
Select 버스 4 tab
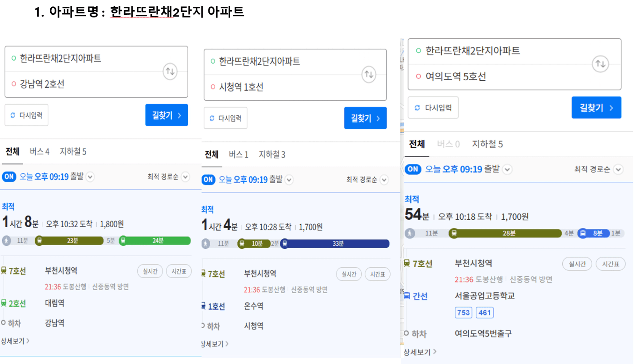40,152
